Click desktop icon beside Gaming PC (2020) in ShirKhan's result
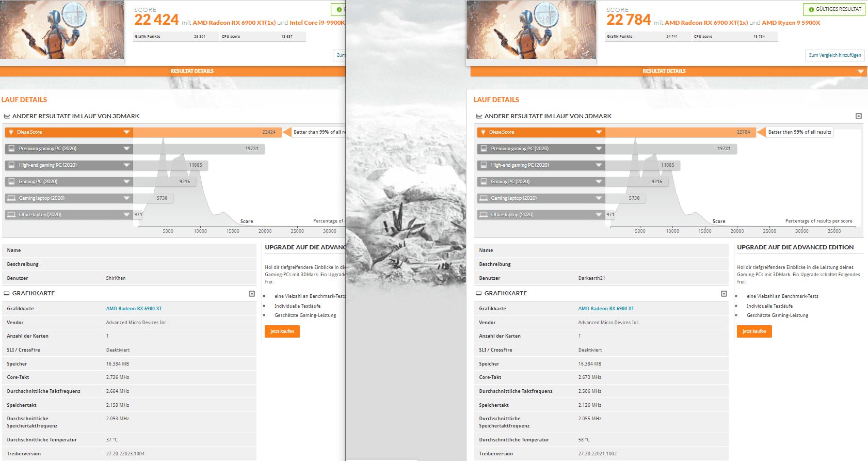This screenshot has height=461, width=868. (x=11, y=182)
